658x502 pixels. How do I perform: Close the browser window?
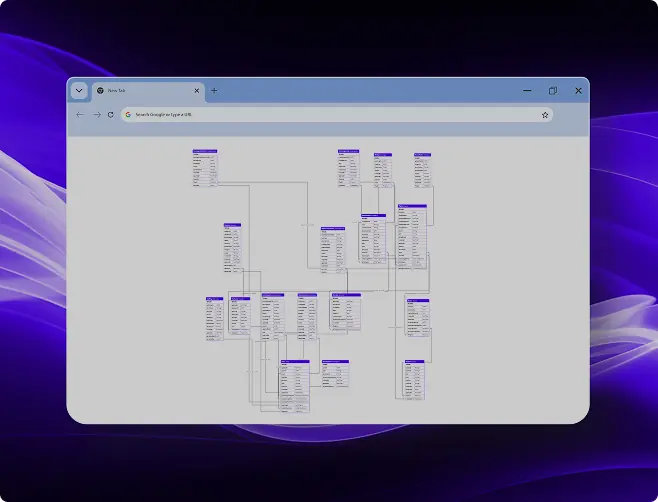click(x=578, y=91)
